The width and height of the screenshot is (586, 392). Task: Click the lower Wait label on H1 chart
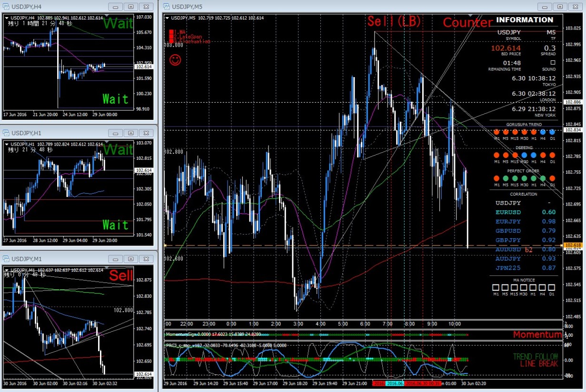coord(115,225)
